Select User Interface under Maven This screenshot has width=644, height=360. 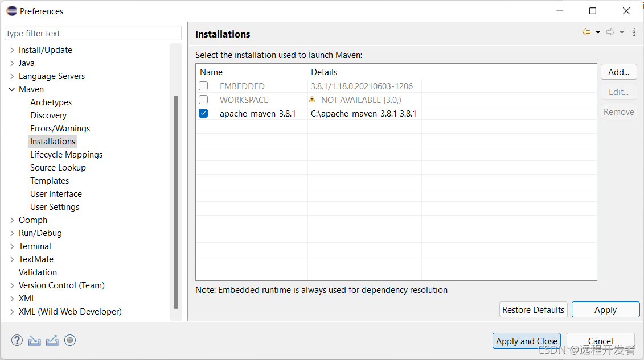tap(56, 194)
